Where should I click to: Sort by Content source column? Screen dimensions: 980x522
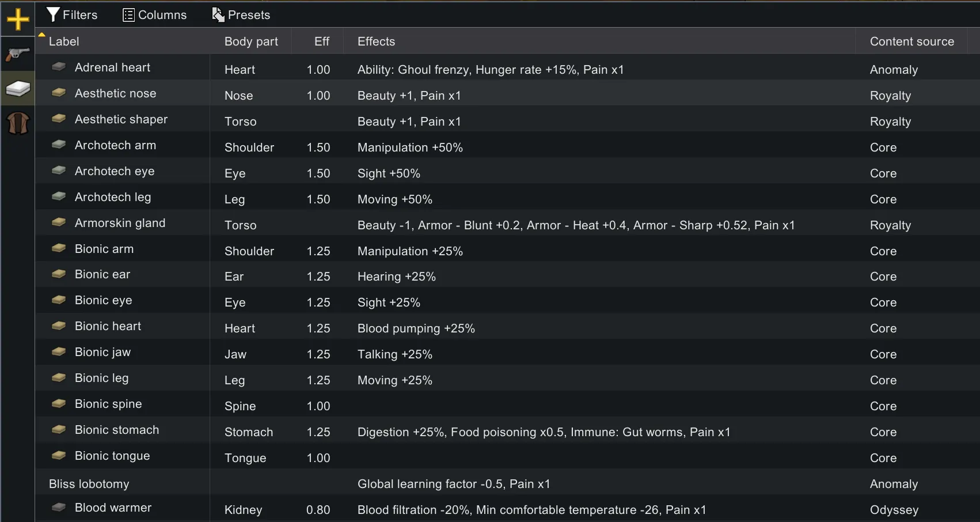point(911,41)
